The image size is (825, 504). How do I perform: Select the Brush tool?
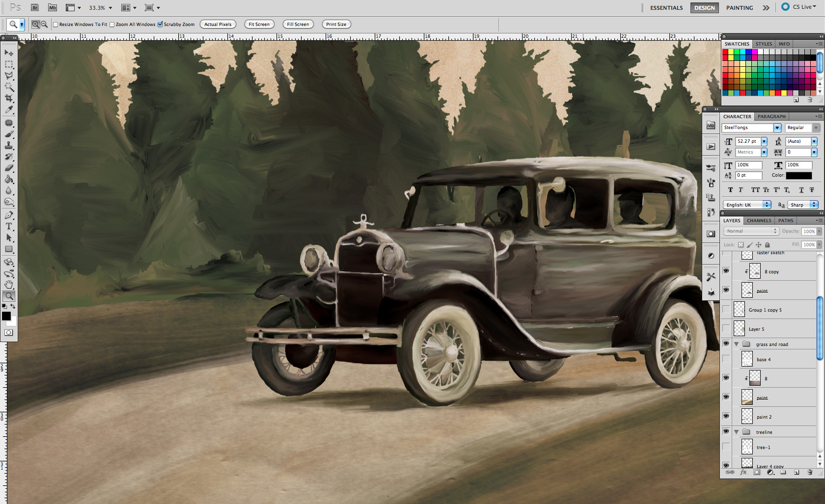click(9, 134)
